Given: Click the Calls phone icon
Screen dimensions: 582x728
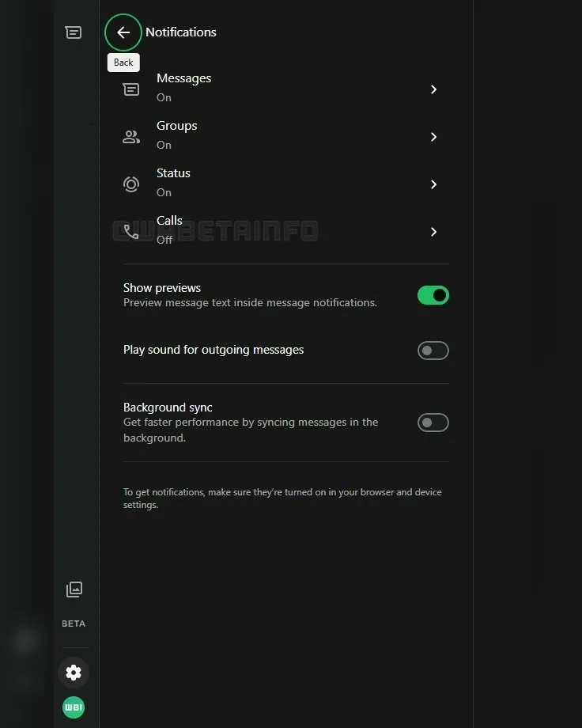Looking at the screenshot, I should pyautogui.click(x=131, y=232).
